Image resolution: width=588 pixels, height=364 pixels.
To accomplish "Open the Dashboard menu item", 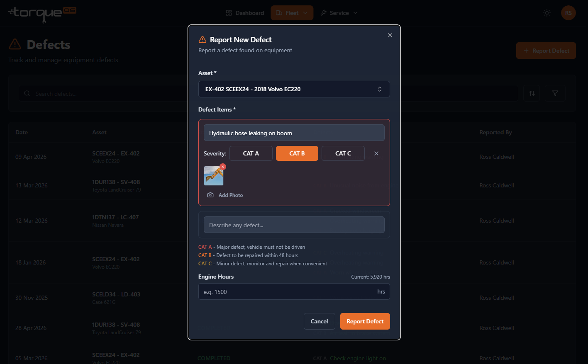I will (x=245, y=13).
